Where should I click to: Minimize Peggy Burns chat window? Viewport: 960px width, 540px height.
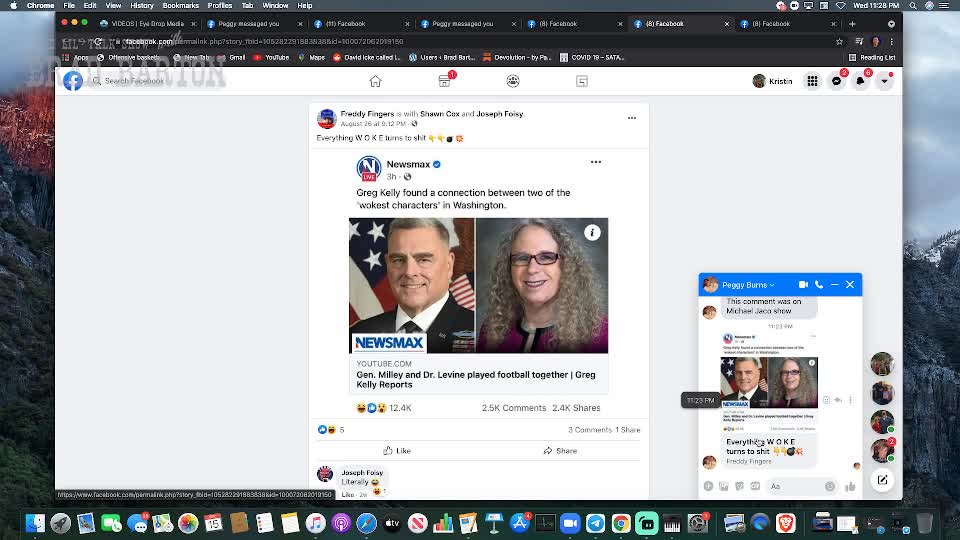[x=834, y=285]
